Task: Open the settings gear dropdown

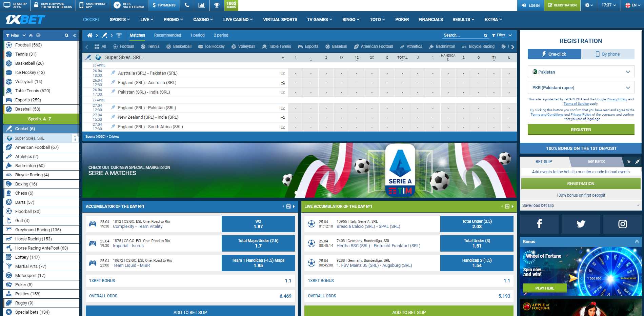Action: coord(589,5)
